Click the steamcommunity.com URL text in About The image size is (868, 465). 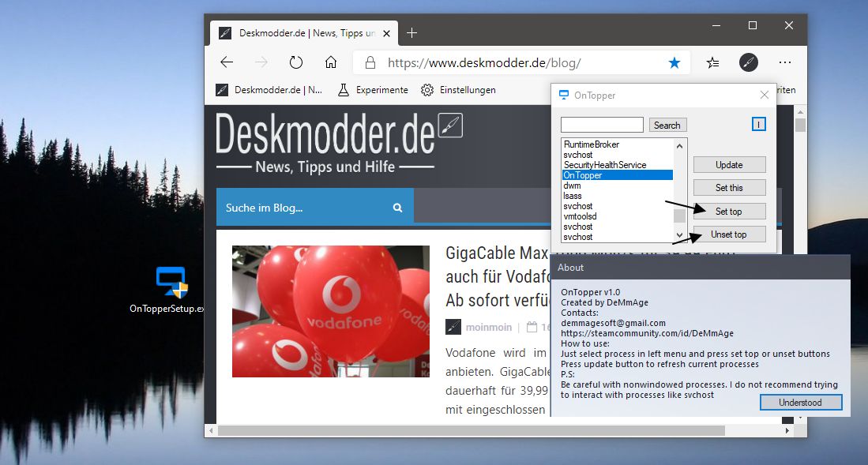click(647, 333)
